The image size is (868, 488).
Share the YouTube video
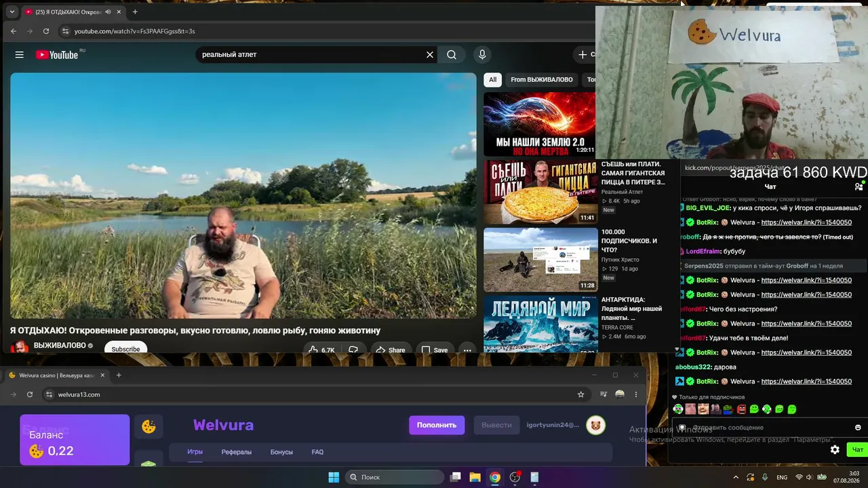390,350
